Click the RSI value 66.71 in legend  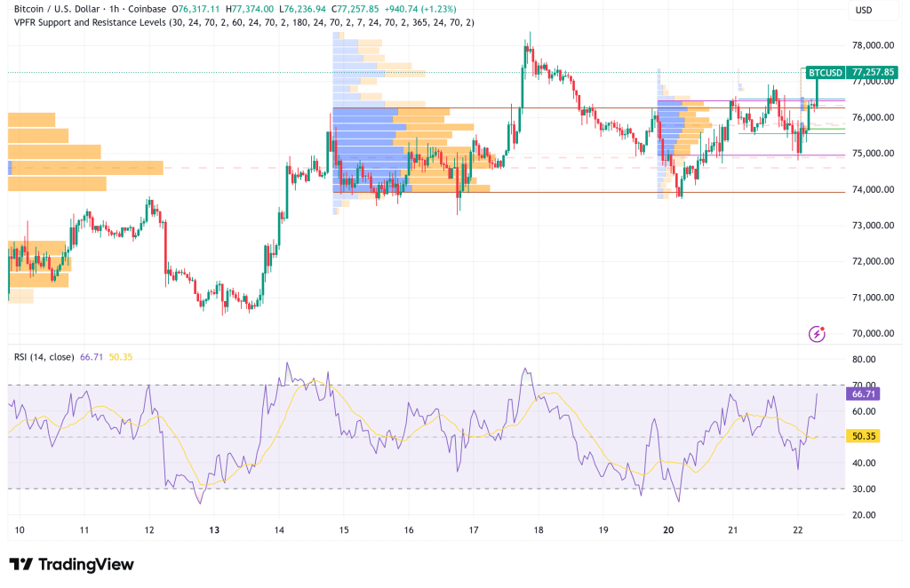point(92,356)
